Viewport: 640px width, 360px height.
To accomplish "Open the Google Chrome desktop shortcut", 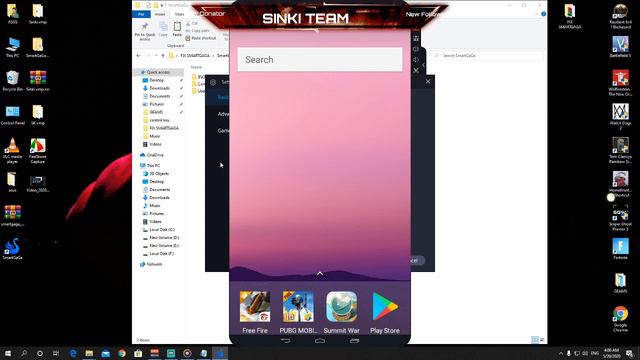I will [620, 319].
